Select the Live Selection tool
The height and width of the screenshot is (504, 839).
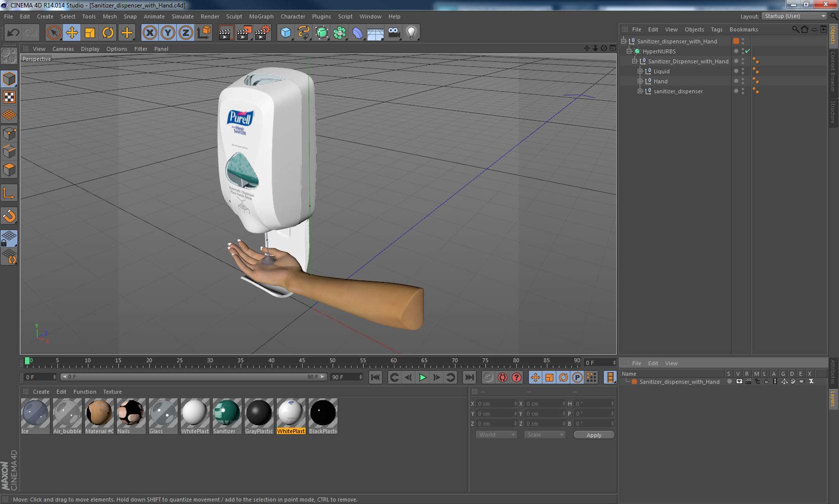(x=53, y=33)
